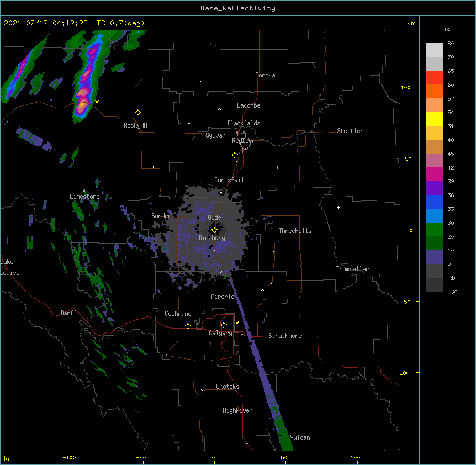Click the red 65 dBZ color swatch
Screen dimensions: 476x465
click(434, 77)
